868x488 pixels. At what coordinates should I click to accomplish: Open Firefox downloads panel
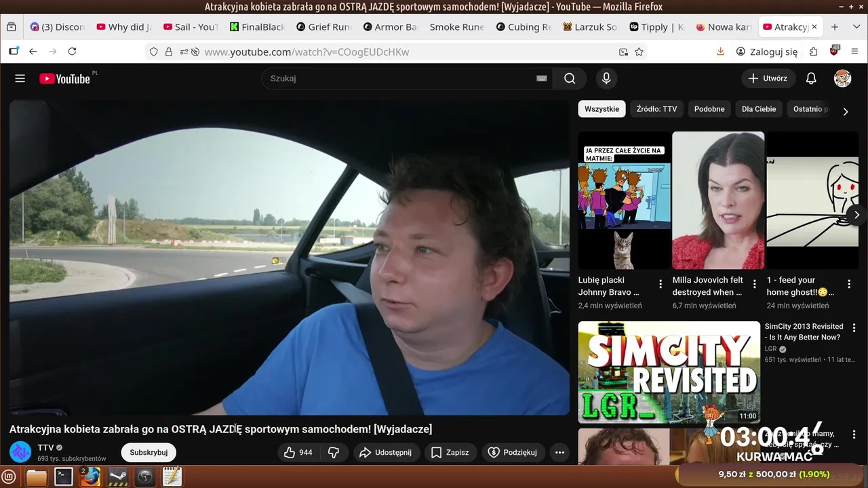tap(721, 52)
